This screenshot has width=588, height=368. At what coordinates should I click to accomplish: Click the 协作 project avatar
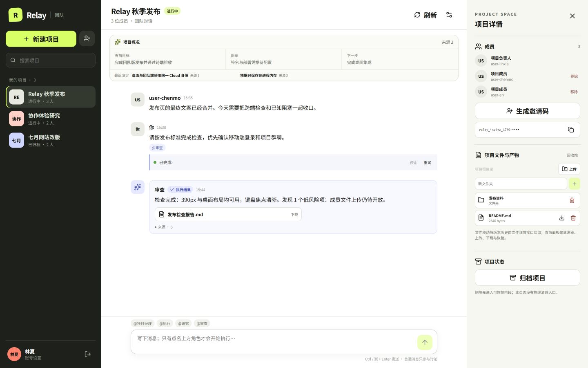pyautogui.click(x=16, y=119)
